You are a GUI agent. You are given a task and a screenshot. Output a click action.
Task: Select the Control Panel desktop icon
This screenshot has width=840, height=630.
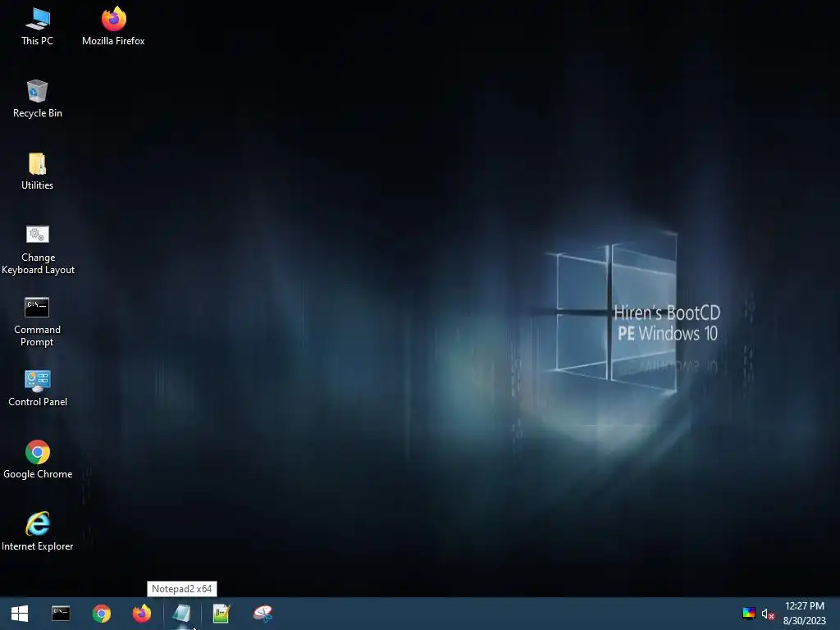pos(38,388)
